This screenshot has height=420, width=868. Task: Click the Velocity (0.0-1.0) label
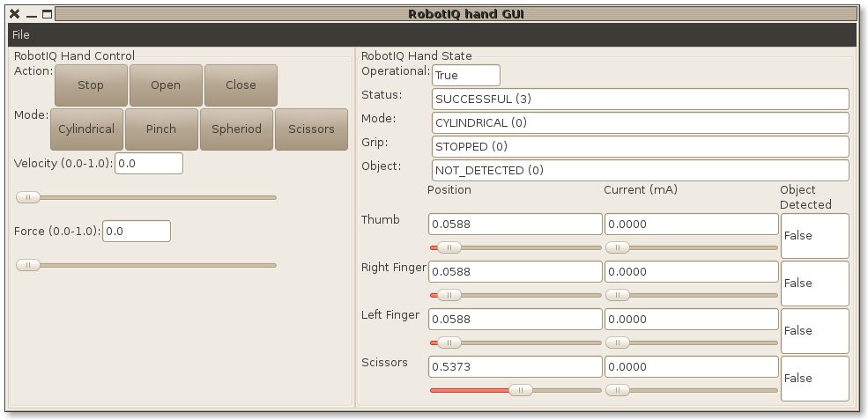(x=63, y=164)
